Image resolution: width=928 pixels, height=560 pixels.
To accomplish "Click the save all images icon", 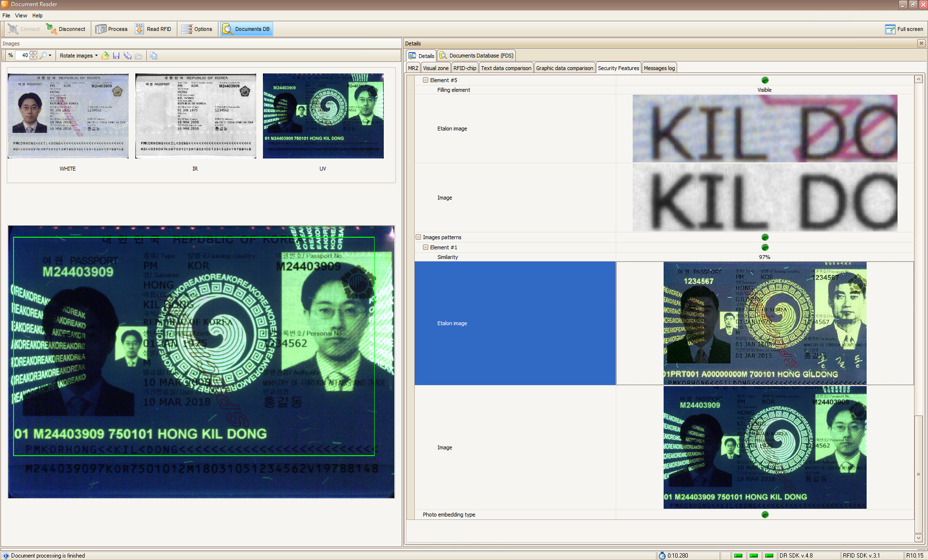I will [127, 56].
